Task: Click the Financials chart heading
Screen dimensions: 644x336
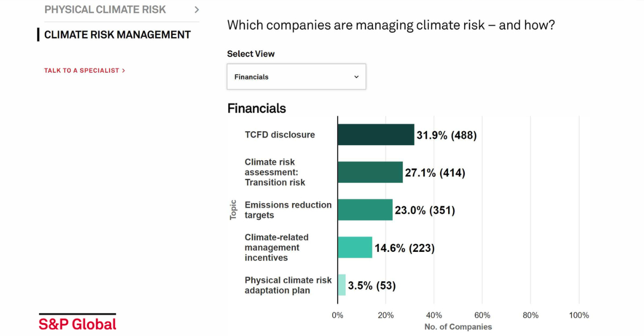Action: [257, 108]
